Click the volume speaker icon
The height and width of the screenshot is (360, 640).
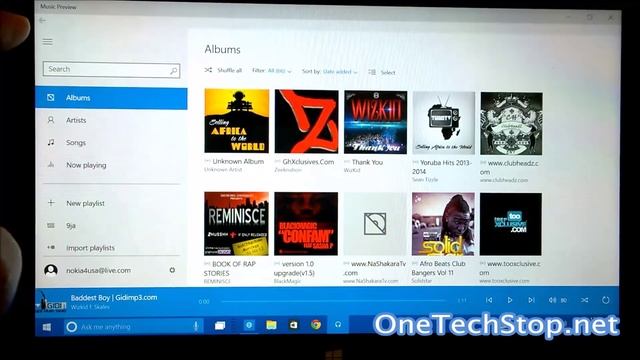pos(552,300)
